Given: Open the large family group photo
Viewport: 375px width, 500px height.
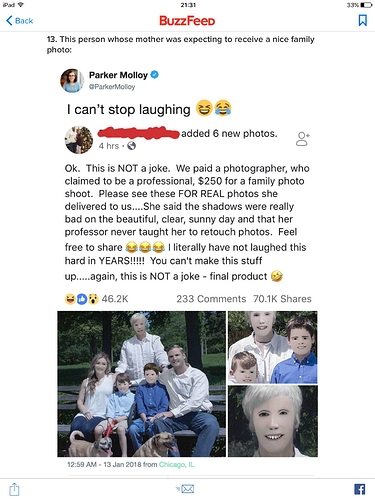Looking at the screenshot, I should coord(142,384).
